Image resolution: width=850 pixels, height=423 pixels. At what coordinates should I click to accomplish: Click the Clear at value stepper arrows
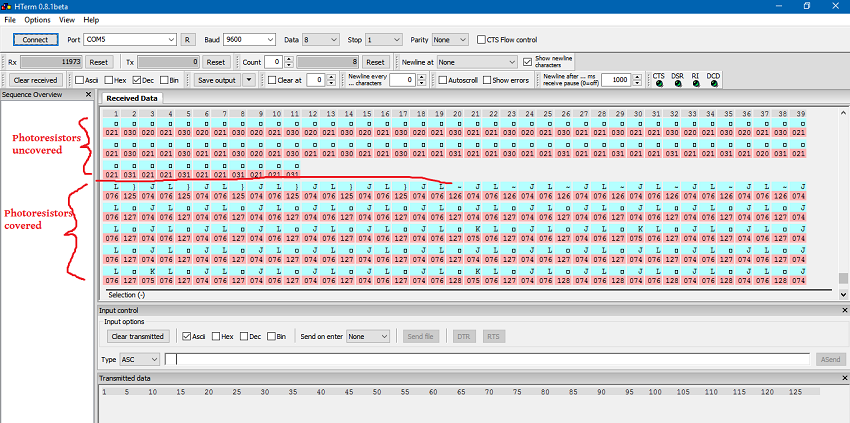pos(331,80)
